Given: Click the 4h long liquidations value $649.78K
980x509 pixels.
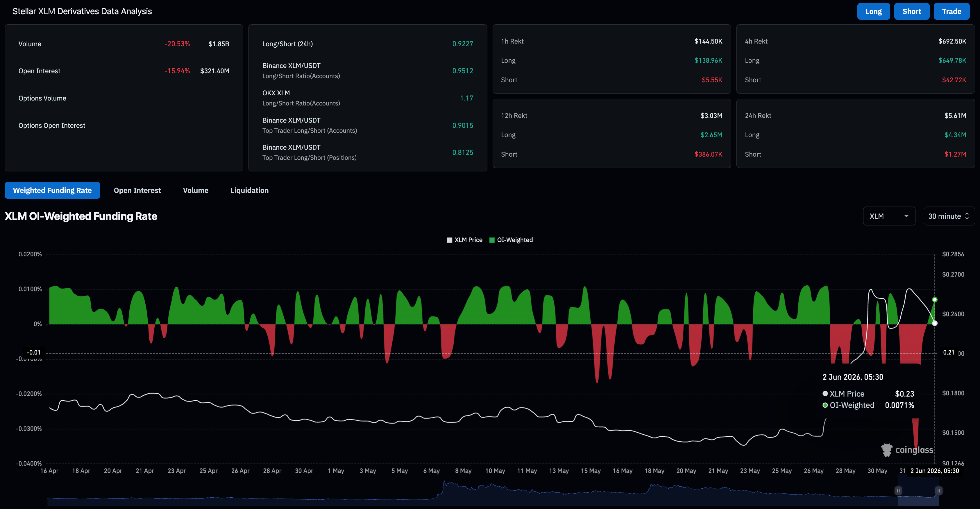Looking at the screenshot, I should point(952,60).
